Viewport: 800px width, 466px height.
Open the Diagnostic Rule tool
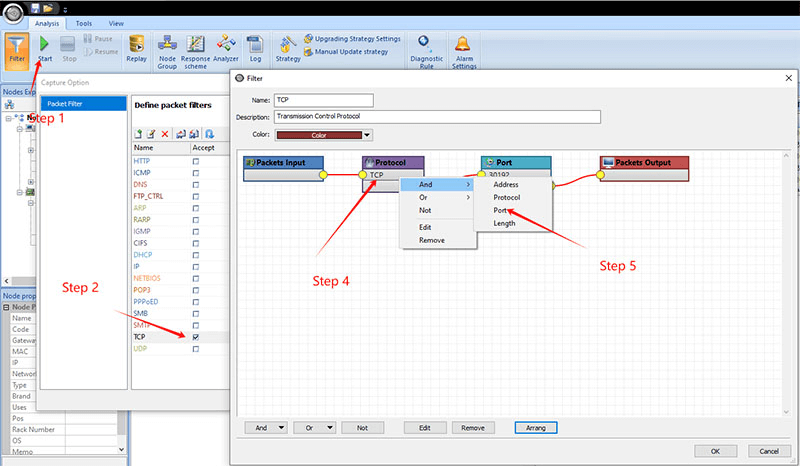(x=426, y=45)
